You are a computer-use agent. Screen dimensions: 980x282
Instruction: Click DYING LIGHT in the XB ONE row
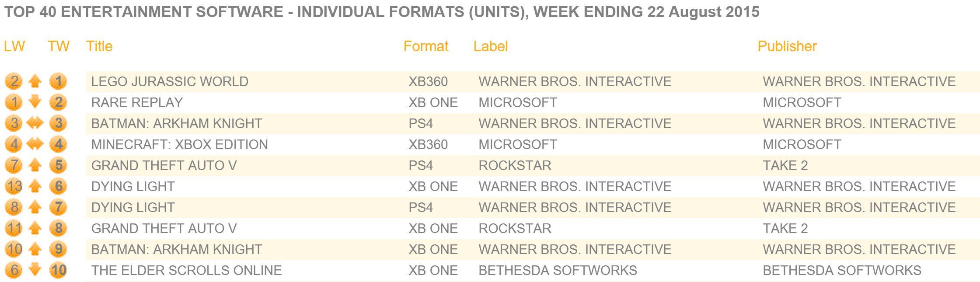133,187
